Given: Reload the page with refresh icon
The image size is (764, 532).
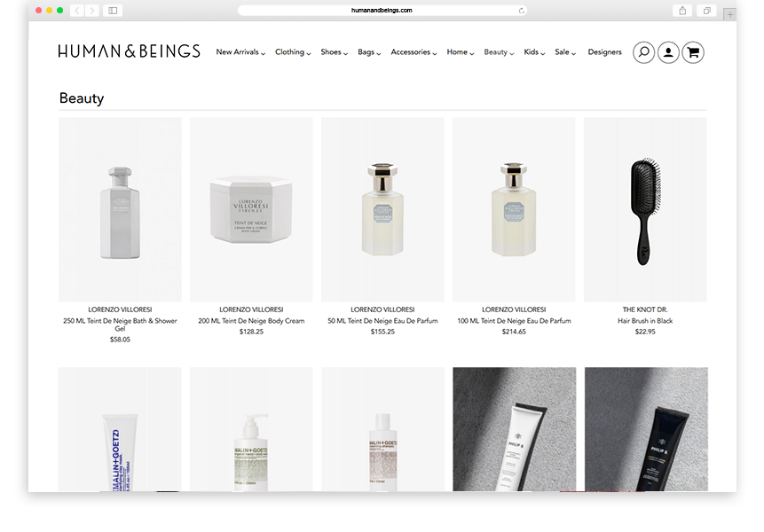Looking at the screenshot, I should [x=522, y=11].
